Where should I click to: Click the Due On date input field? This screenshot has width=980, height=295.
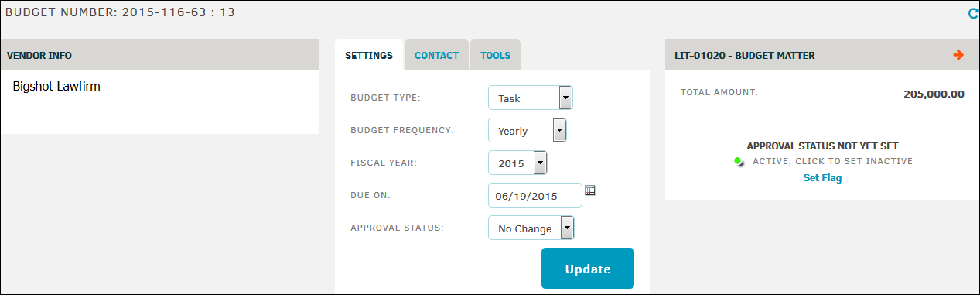[x=534, y=196]
